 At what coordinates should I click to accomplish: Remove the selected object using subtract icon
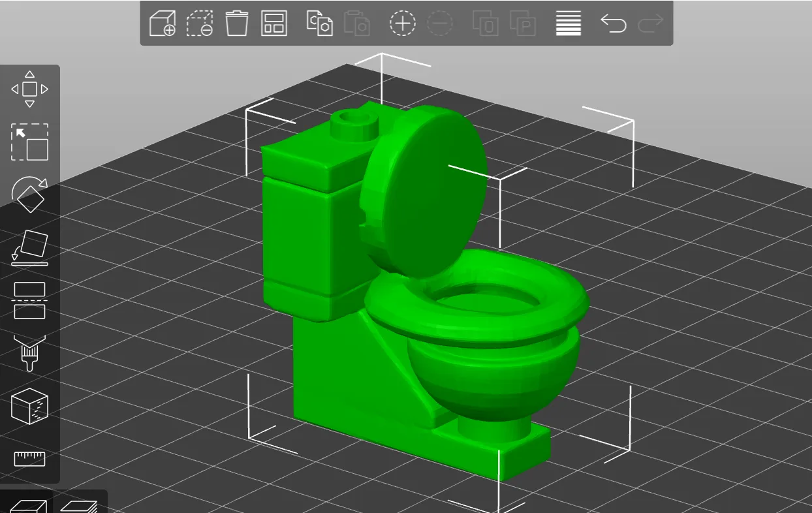(200, 23)
